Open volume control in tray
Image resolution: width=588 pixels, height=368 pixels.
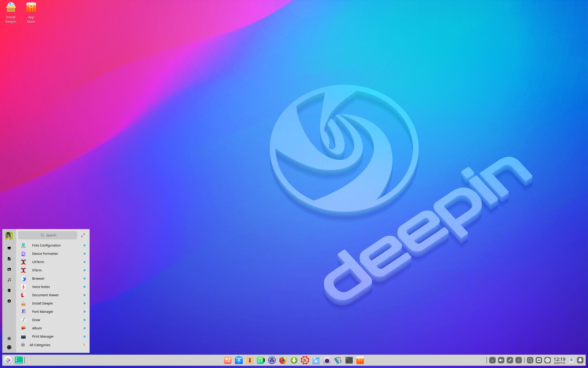pos(501,360)
